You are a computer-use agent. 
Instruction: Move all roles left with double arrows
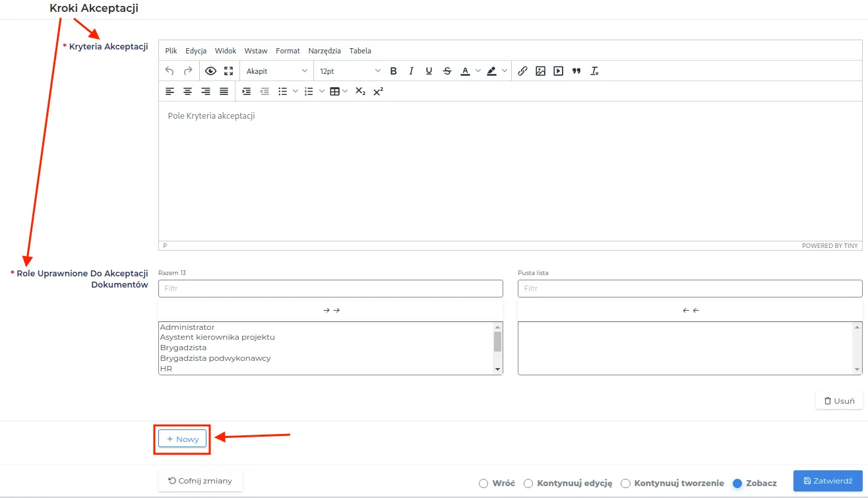pyautogui.click(x=691, y=310)
